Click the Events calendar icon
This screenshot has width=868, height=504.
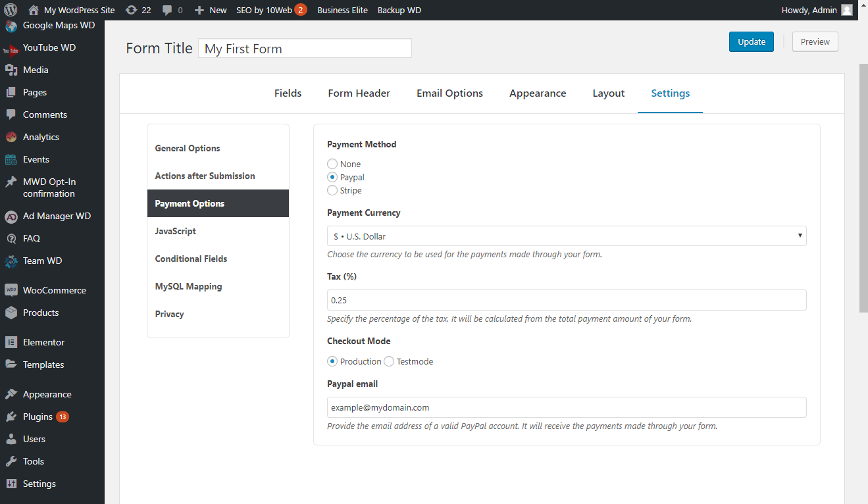(11, 159)
